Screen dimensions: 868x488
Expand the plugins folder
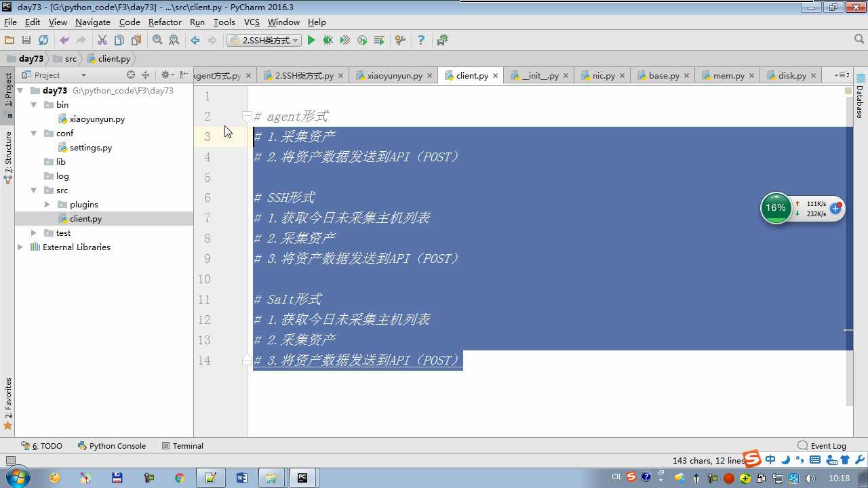[47, 205]
